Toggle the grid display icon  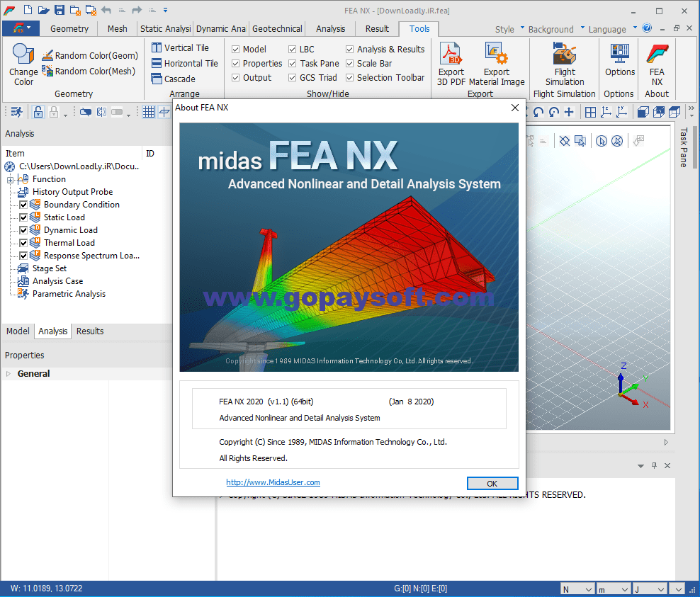pyautogui.click(x=149, y=112)
